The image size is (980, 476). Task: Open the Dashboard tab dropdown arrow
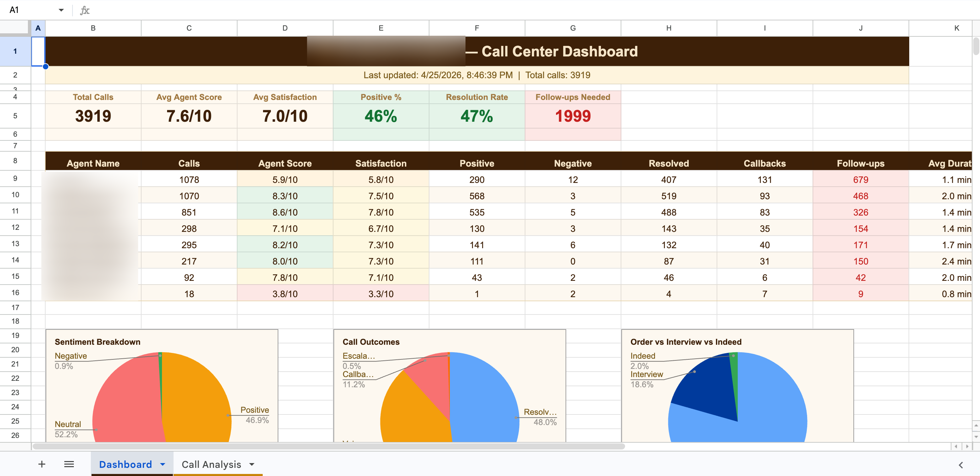[163, 464]
